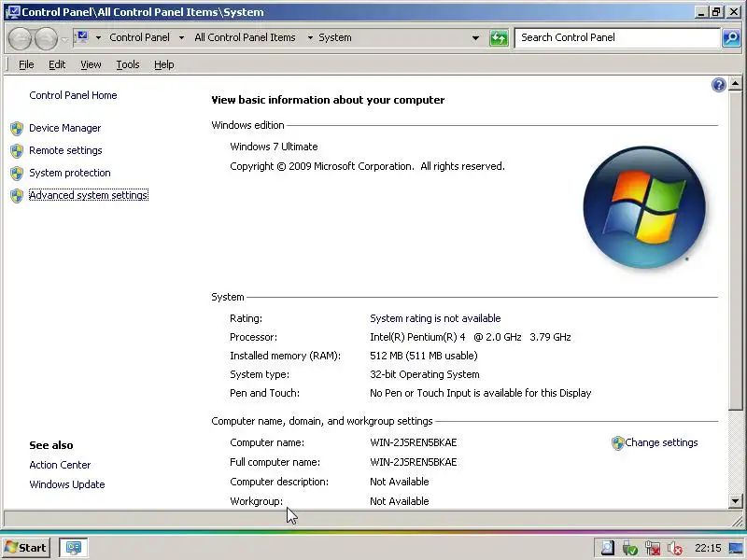Go to Control Panel Home

pos(73,95)
